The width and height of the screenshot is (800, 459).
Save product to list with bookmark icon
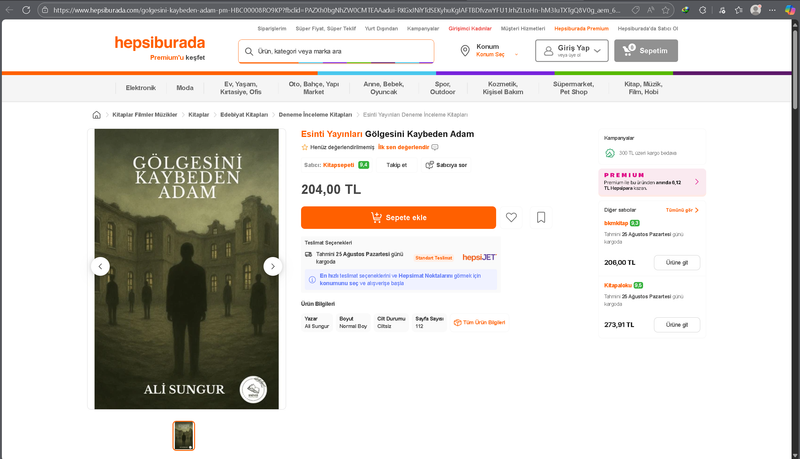point(541,218)
